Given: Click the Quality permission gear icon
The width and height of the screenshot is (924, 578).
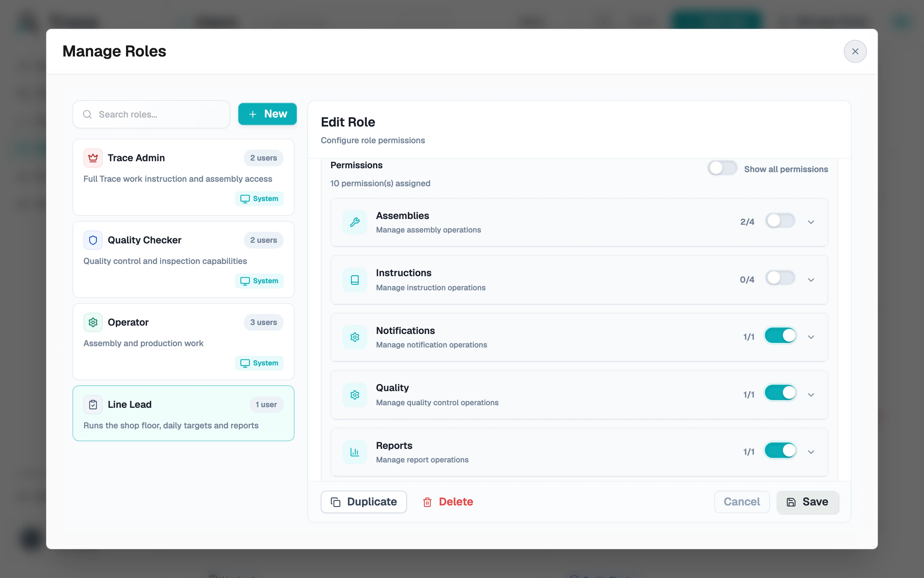Looking at the screenshot, I should click(355, 395).
